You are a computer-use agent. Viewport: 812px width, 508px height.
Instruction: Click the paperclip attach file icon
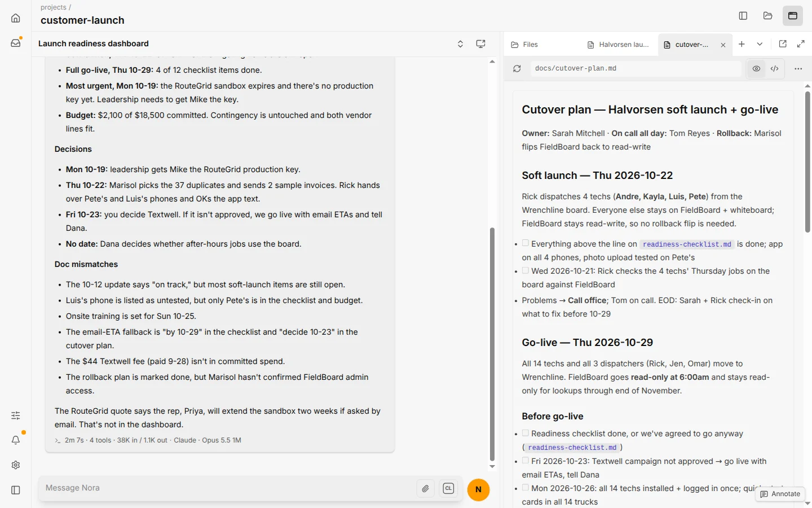[x=426, y=489]
